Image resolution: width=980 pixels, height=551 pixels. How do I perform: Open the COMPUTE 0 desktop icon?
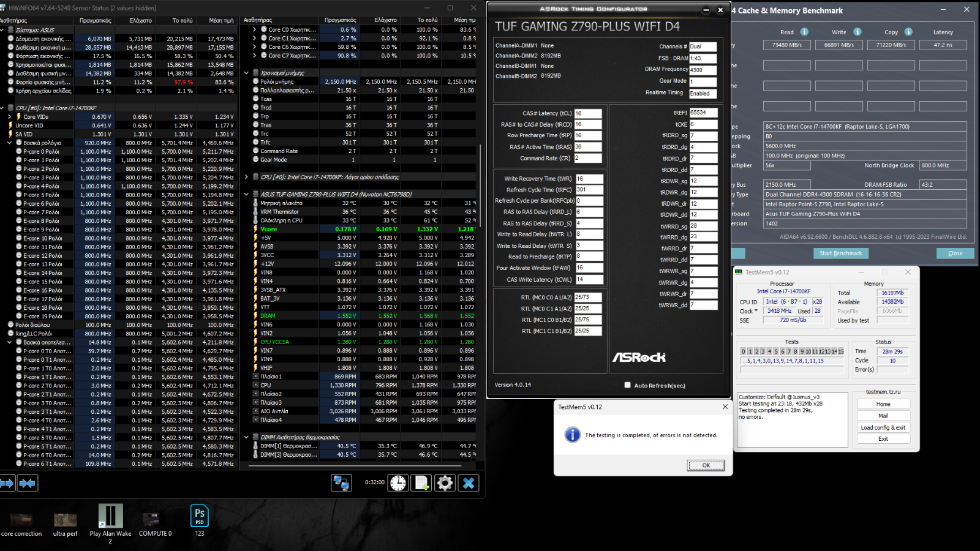pyautogui.click(x=155, y=524)
